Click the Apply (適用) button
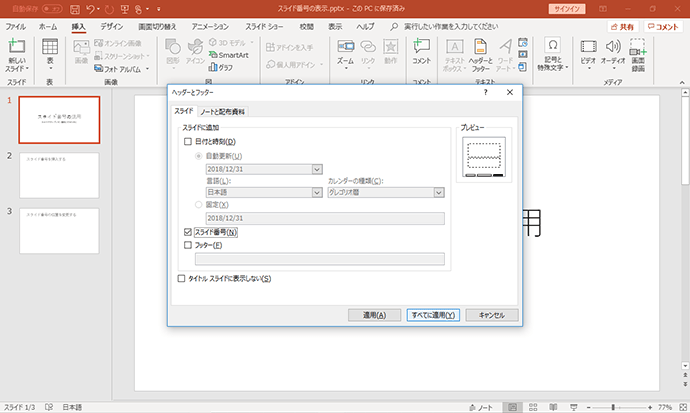This screenshot has width=690, height=413. 374,315
